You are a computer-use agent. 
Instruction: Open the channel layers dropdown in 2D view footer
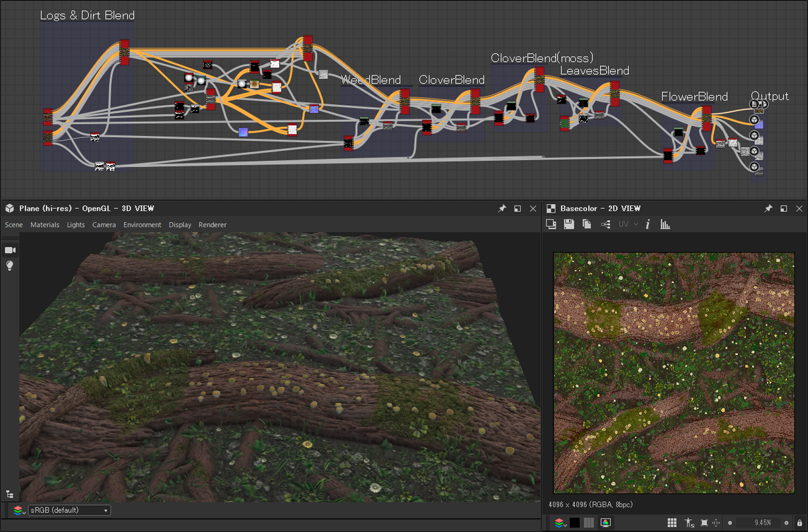560,523
